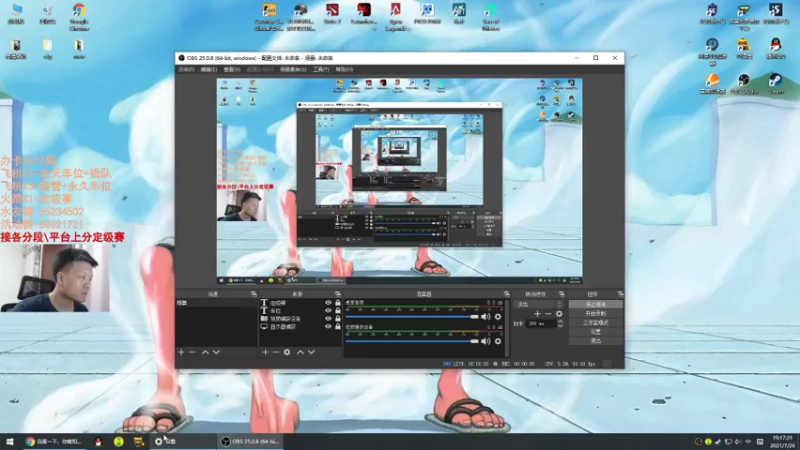Open transition properties gear icon
Viewport: 800px width, 450px height.
[x=559, y=314]
